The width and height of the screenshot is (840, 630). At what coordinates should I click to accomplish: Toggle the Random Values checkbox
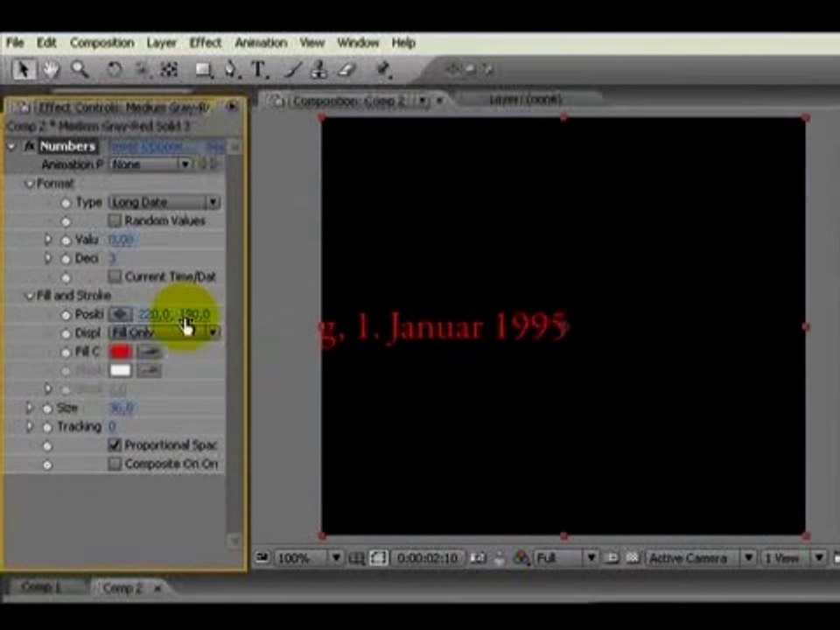pyautogui.click(x=115, y=220)
